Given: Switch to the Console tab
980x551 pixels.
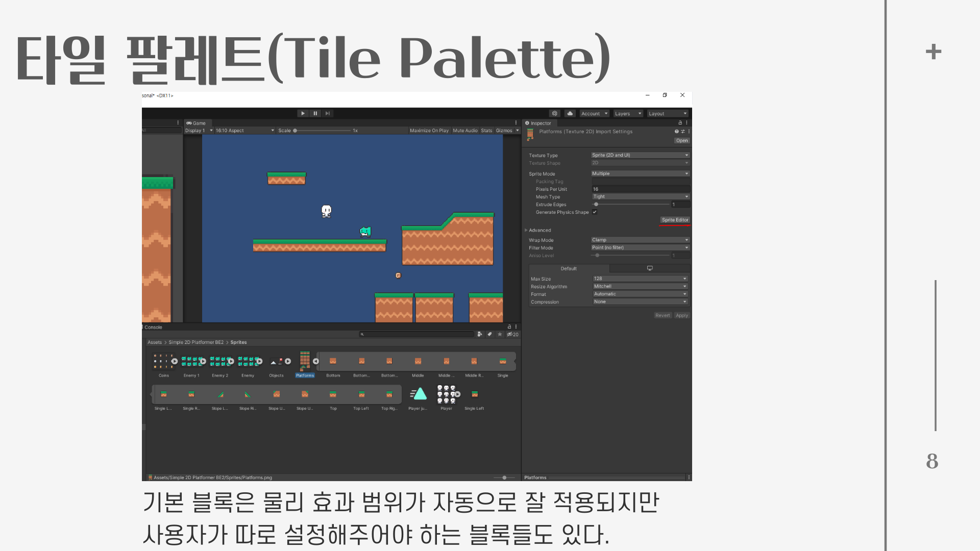Looking at the screenshot, I should click(x=153, y=327).
